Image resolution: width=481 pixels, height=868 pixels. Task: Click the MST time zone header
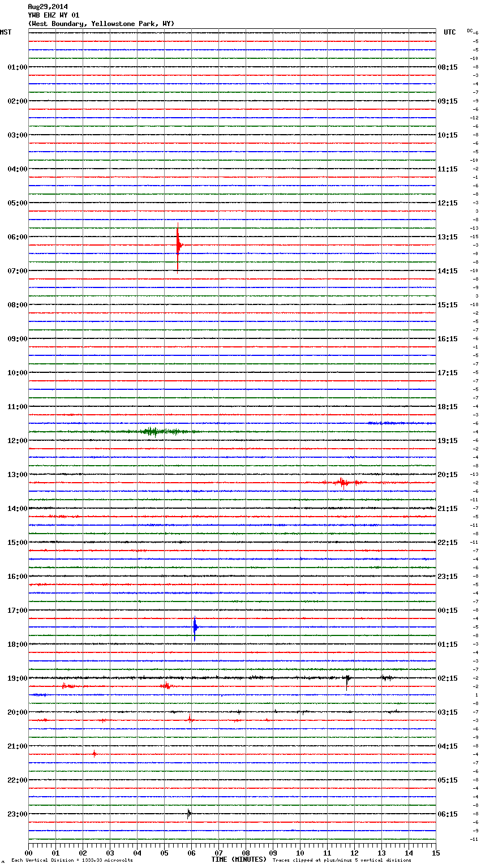6,32
